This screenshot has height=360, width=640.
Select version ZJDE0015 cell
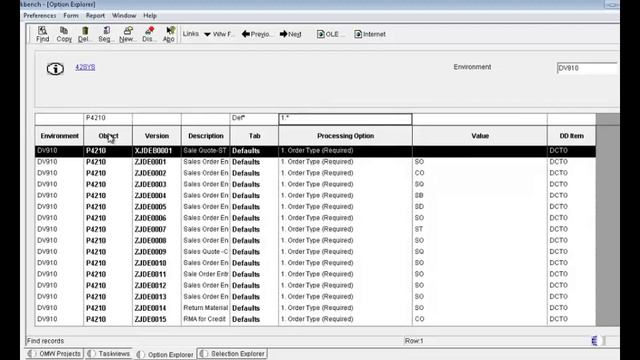(x=157, y=319)
